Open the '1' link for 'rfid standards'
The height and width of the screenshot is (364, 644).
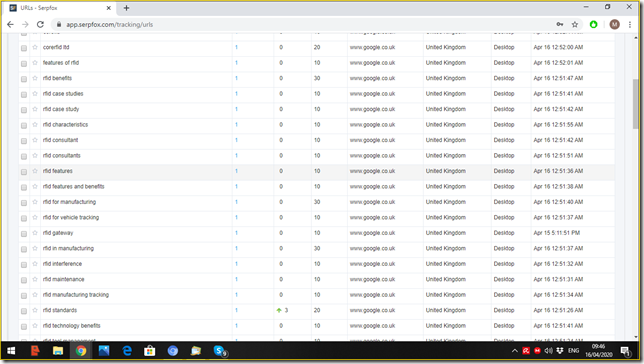(x=237, y=310)
